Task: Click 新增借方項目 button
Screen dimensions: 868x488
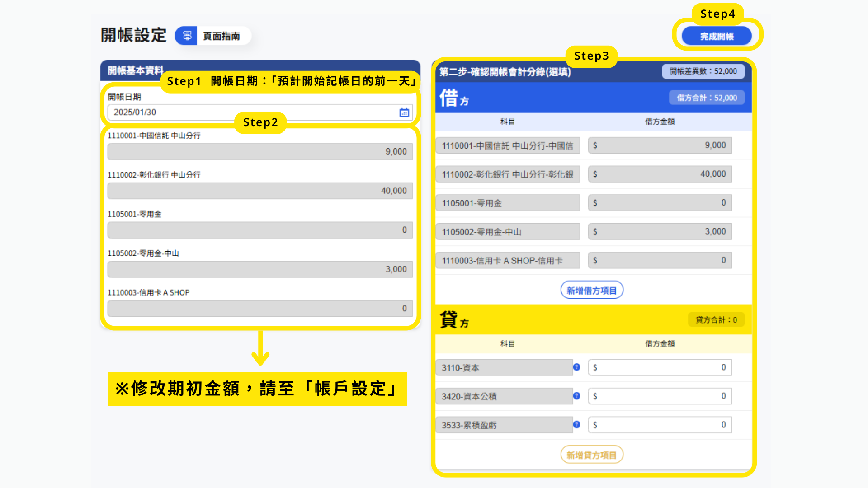Action: (x=591, y=291)
